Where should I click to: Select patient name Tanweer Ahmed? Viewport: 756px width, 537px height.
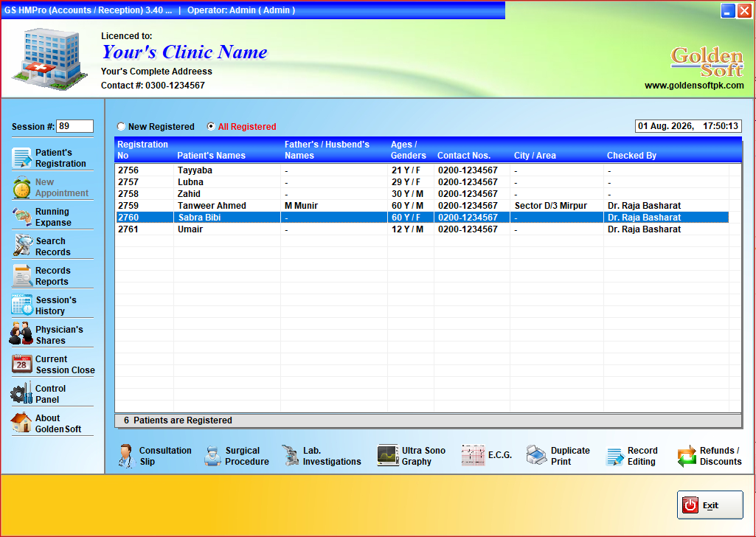click(x=212, y=206)
